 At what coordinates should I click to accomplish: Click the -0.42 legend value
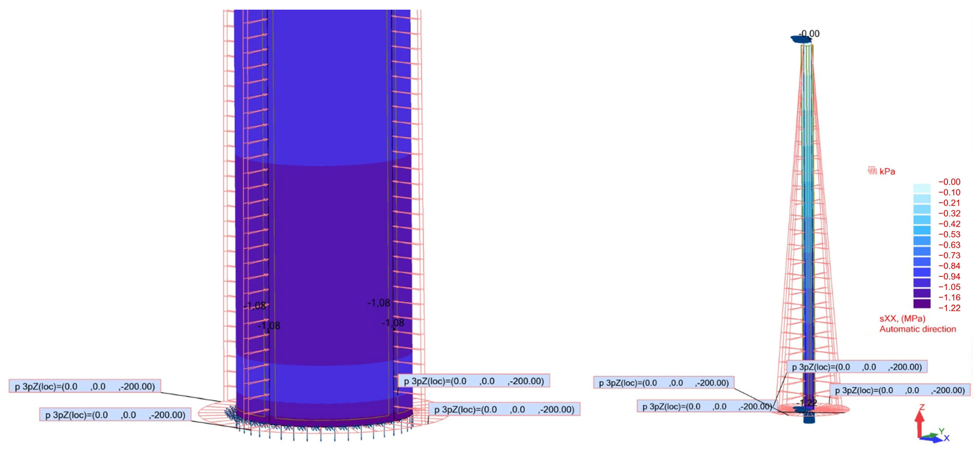click(949, 224)
